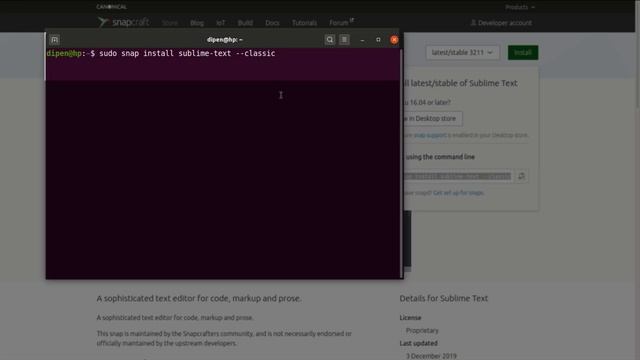Open the IoT menu item
The image size is (640, 360).
tap(220, 23)
